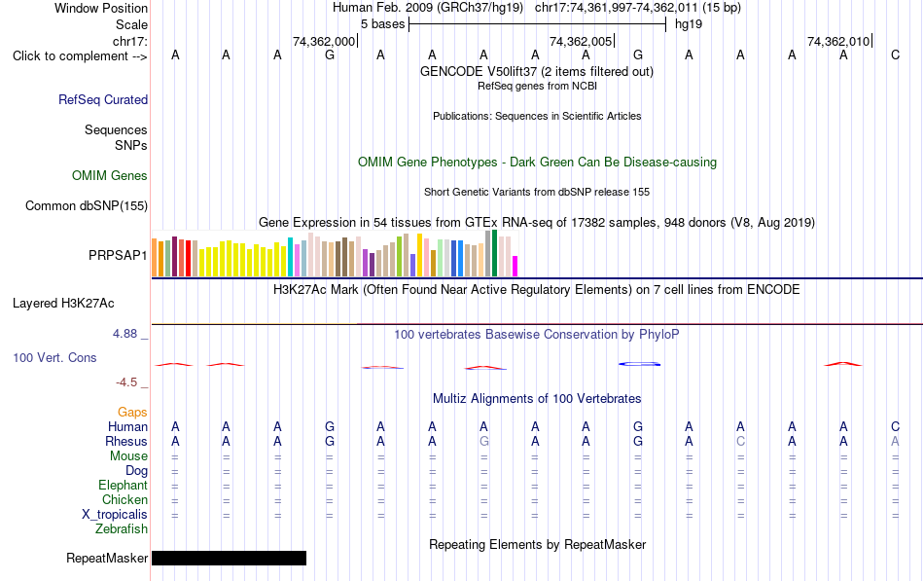924x581 pixels.
Task: Click the 'chr17:74,361,997-74,362,011 (15 bp)' position text
Action: [x=638, y=8]
